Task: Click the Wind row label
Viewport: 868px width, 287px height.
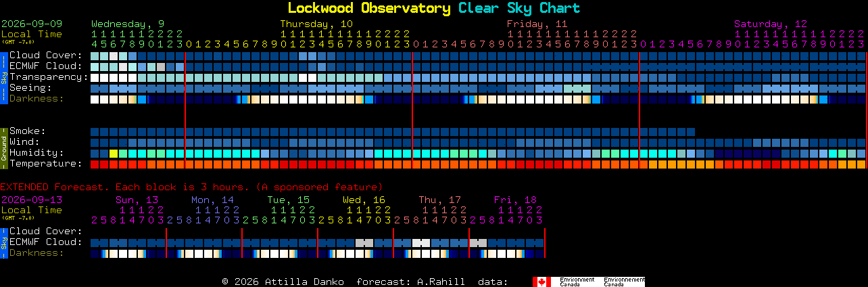Action: coord(24,142)
